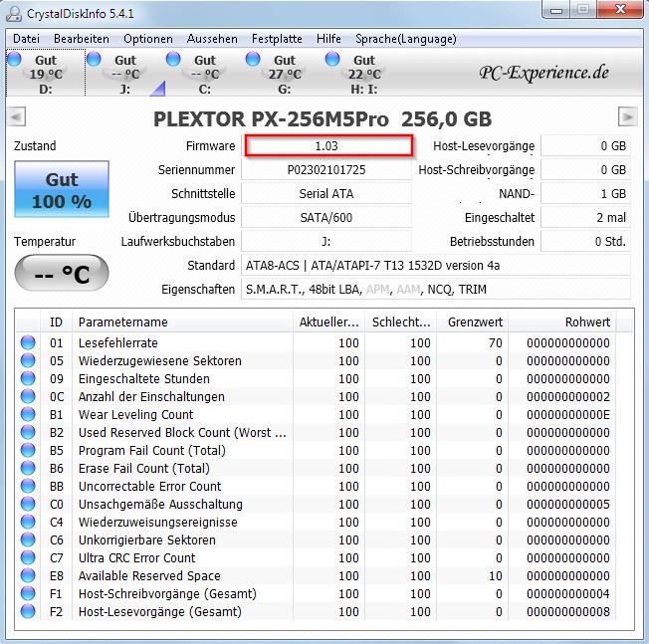Click status orb of Unsachgemäße Ausschaltung row
The height and width of the screenshot is (644, 649).
pyautogui.click(x=28, y=504)
